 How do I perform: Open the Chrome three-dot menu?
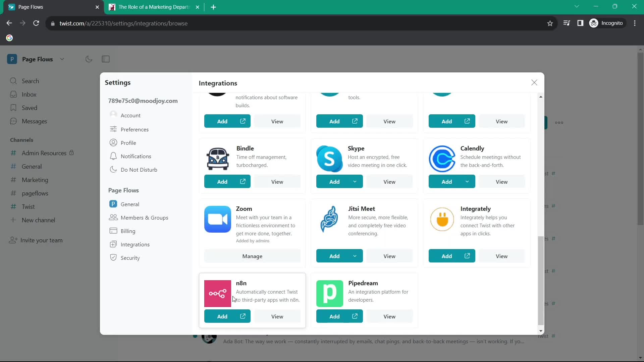(x=635, y=23)
